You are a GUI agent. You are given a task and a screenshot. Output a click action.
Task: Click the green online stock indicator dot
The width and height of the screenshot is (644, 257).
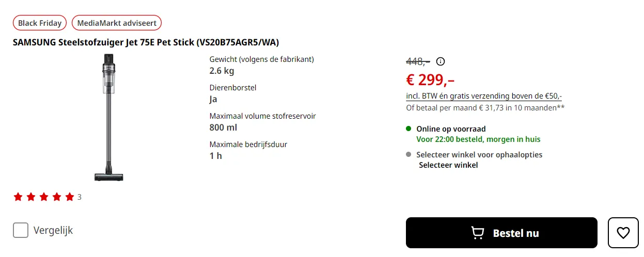click(x=409, y=128)
